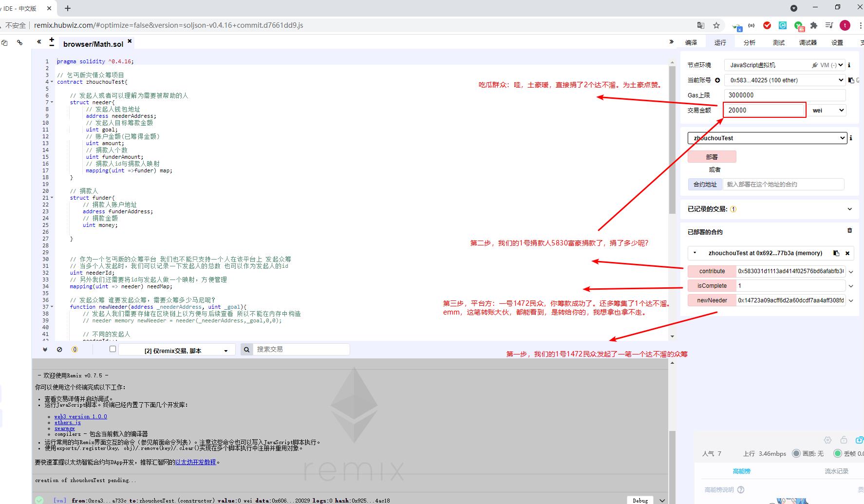
Task: Click the isComplete function button
Action: pyautogui.click(x=712, y=286)
